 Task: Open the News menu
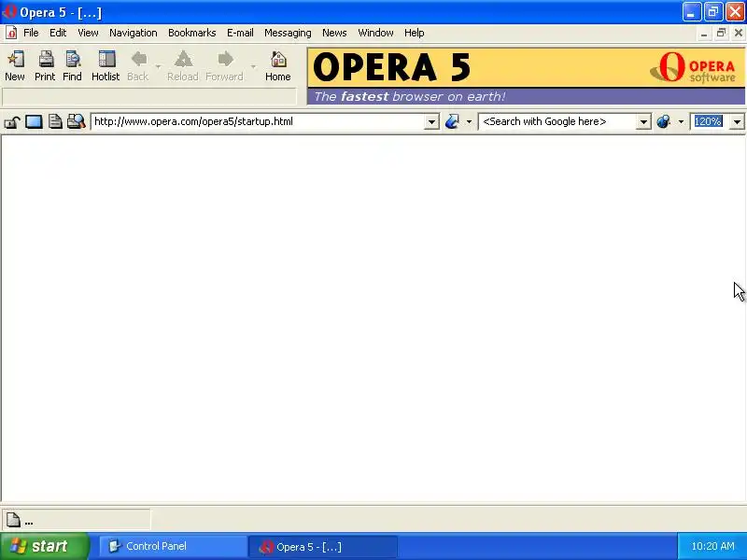tap(334, 33)
